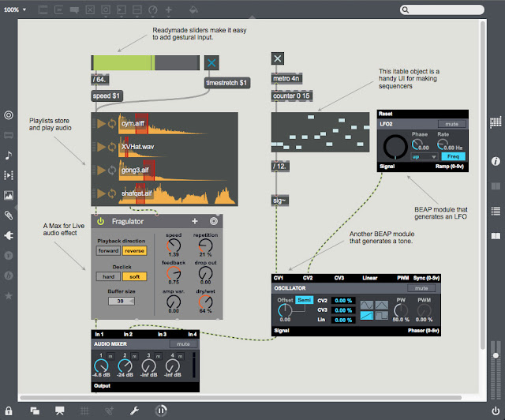Toggle Fragulator power button
This screenshot has width=505, height=420.
(101, 221)
